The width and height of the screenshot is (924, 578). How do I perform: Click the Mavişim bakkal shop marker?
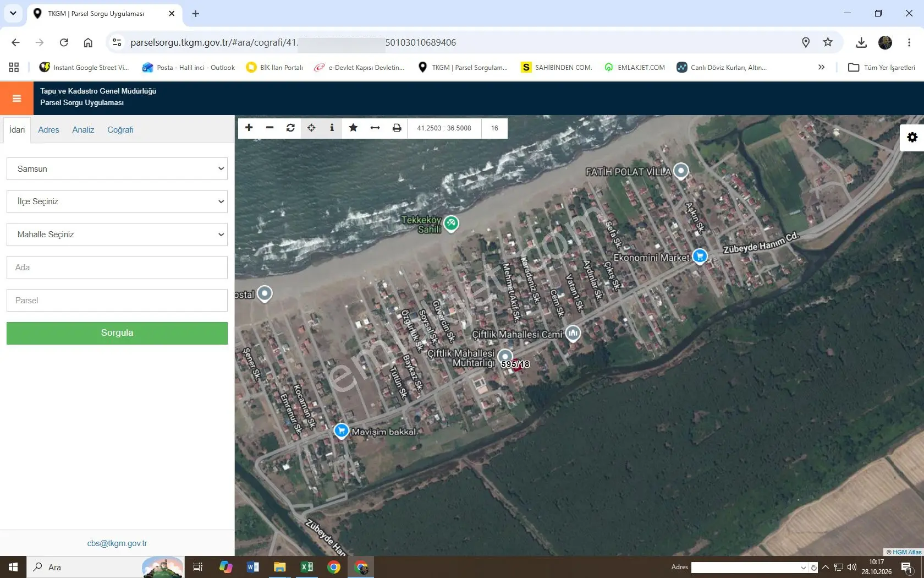[x=341, y=430]
